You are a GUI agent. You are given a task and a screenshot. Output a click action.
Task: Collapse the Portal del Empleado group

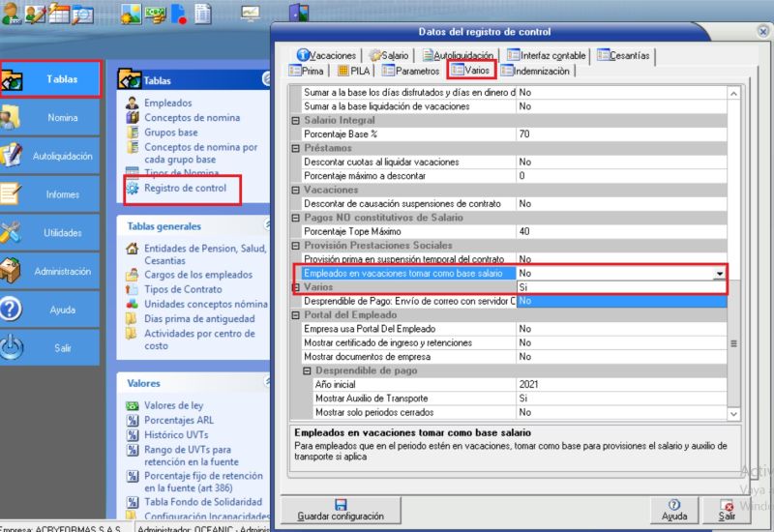(x=296, y=315)
